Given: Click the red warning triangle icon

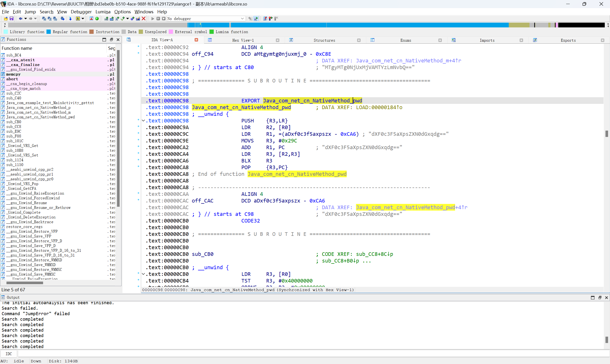Looking at the screenshot, I should (91, 19).
